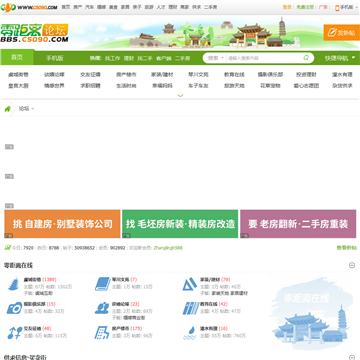Viewport: 360px width, 360px height.
Task: Click the 零距离论坛 BBS logo
Action: coord(35,33)
